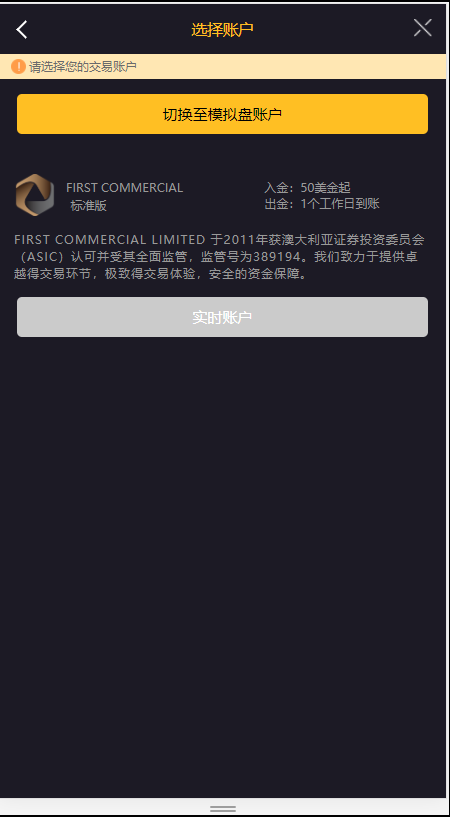
Task: Click the double-line drag handle at bottom
Action: [223, 808]
